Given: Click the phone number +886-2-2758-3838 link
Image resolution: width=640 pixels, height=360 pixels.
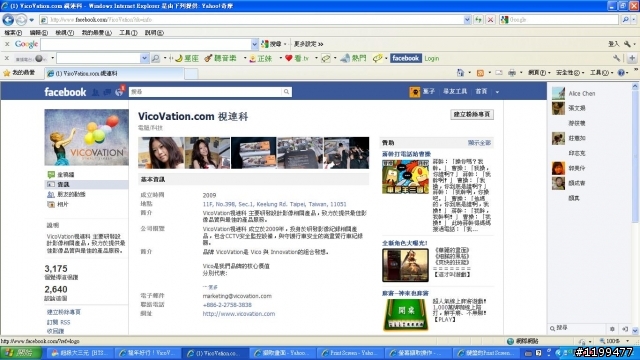Looking at the screenshot, I should (x=227, y=305).
